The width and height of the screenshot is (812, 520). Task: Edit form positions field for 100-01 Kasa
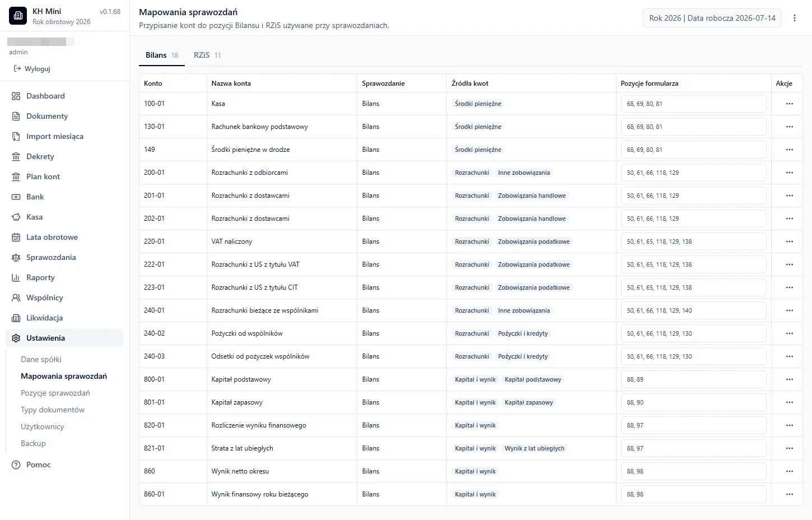[x=693, y=104]
